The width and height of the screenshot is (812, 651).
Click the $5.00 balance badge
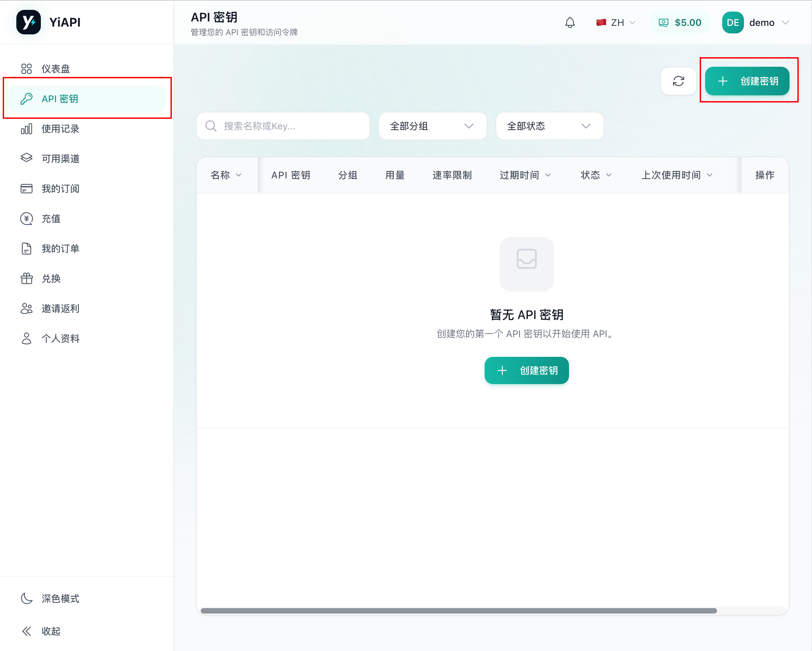coord(680,22)
